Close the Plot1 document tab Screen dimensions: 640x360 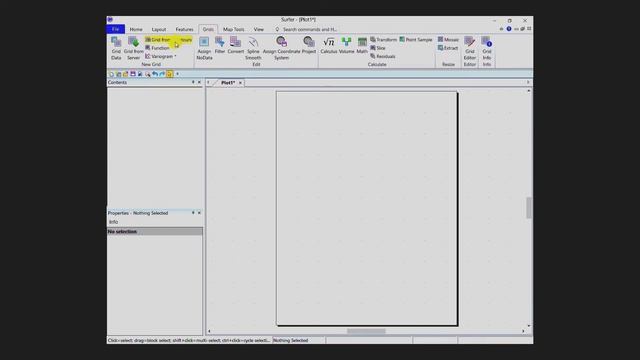(x=240, y=83)
